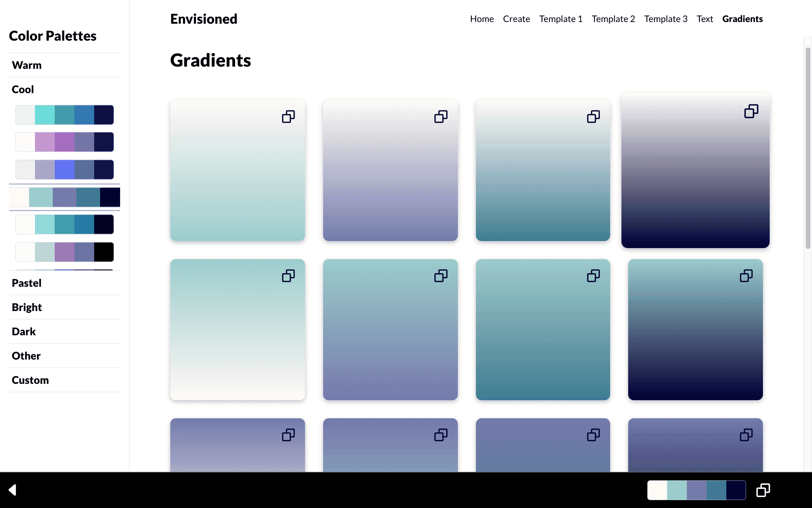Copy the aqua-to-teal gradient in row two
Viewport: 812px width, 508px height.
click(593, 276)
